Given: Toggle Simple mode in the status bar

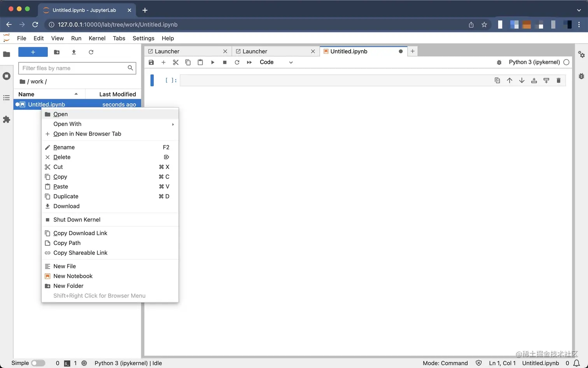Looking at the screenshot, I should tap(38, 363).
